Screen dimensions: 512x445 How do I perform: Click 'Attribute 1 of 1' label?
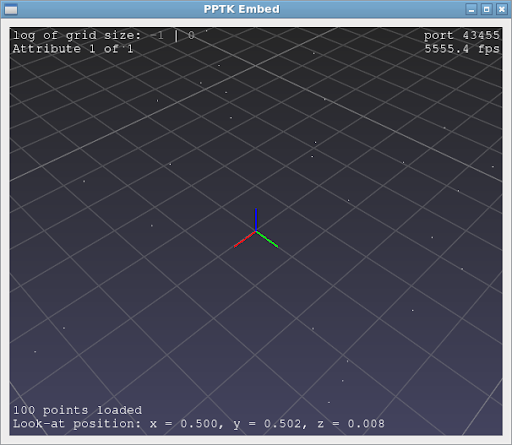click(x=73, y=49)
